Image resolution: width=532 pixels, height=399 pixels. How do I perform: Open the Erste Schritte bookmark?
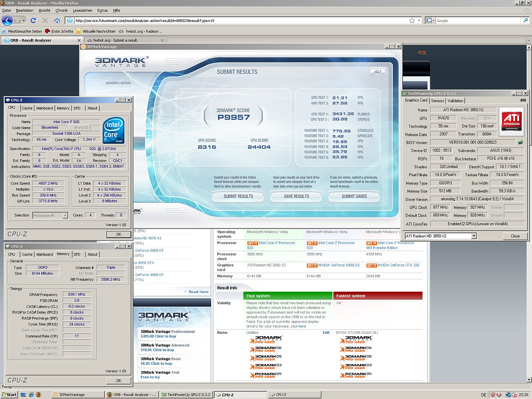[x=59, y=31]
